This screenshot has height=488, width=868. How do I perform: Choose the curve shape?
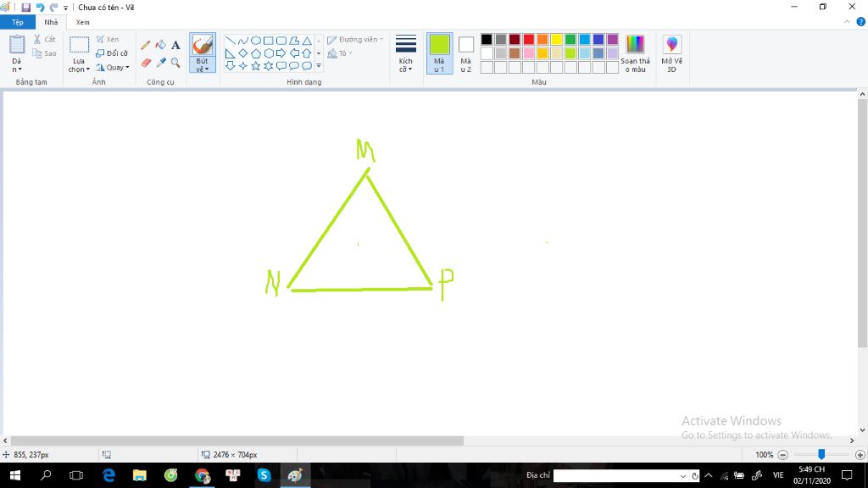[243, 41]
